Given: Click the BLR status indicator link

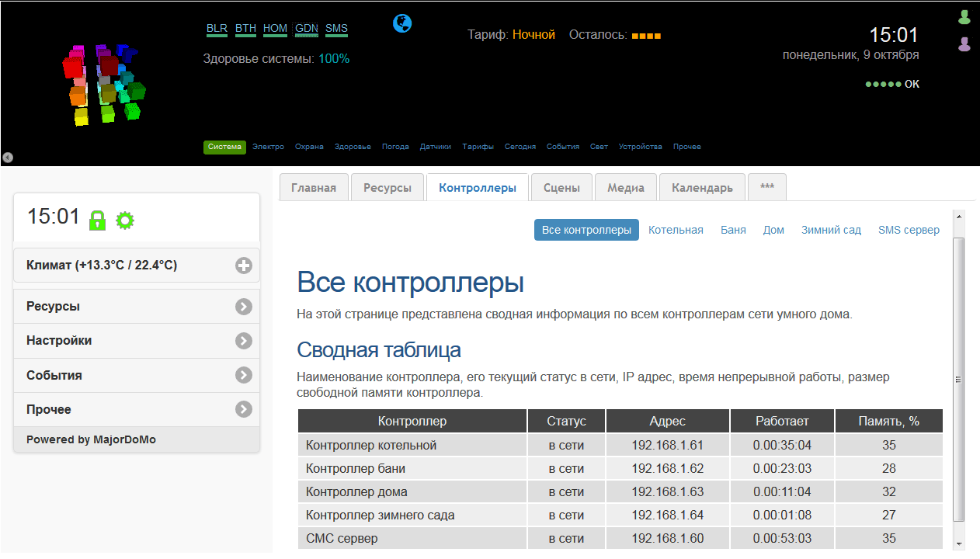Looking at the screenshot, I should [217, 29].
